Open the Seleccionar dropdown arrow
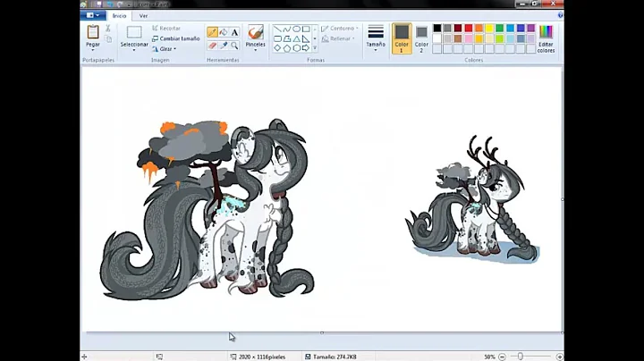Screen dimensions: 644x361 [x=134, y=50]
